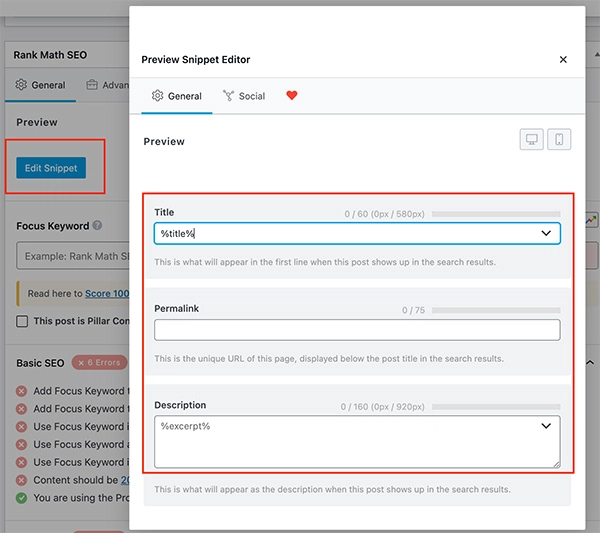Click the green checkmark beside 'You are using'

tap(22, 498)
